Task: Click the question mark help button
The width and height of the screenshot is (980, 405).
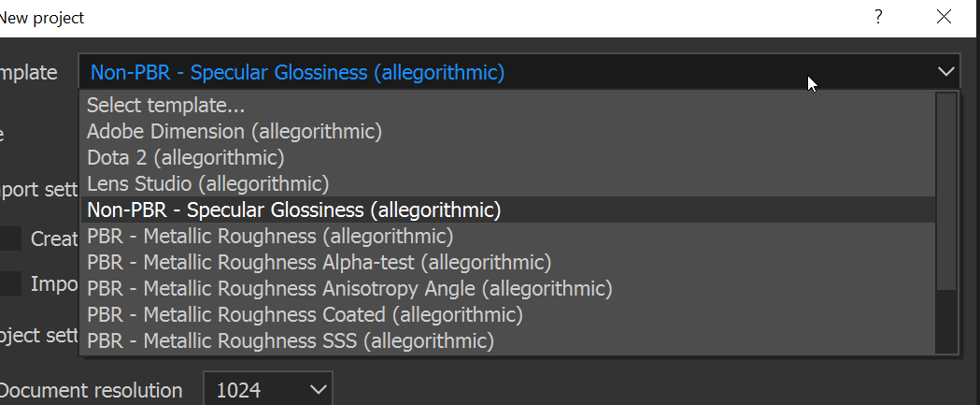Action: [878, 17]
